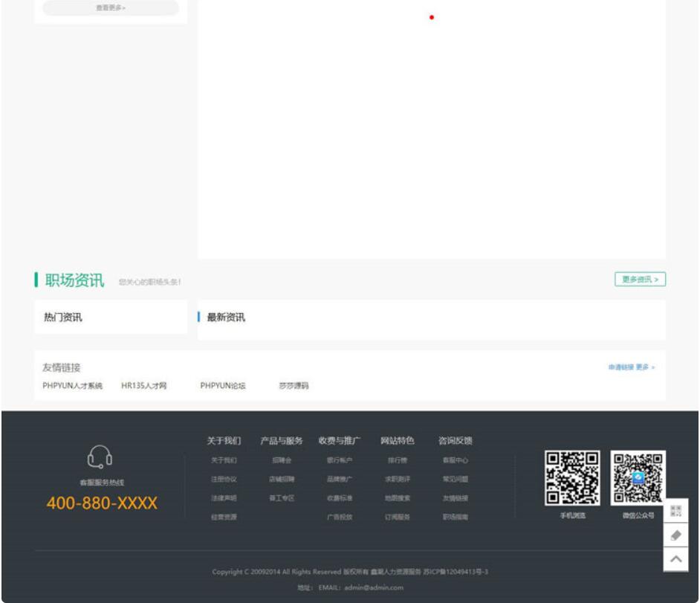Open the 更多资讯 button
This screenshot has height=603, width=700.
click(x=640, y=280)
